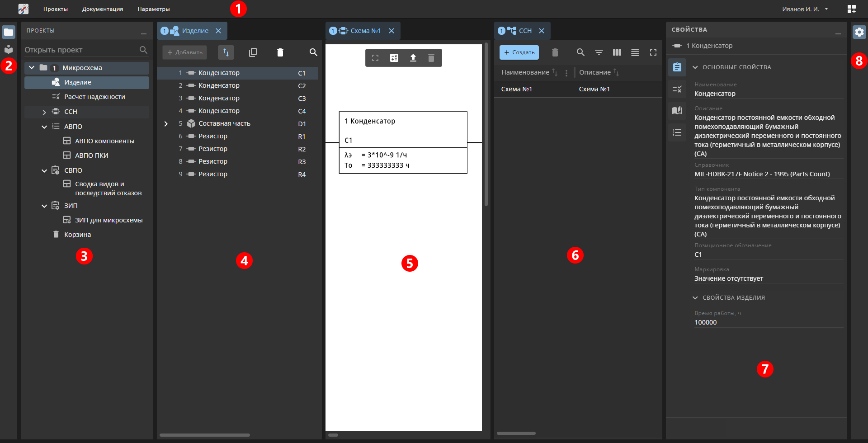Open the Документация menu
This screenshot has width=868, height=443.
[103, 9]
